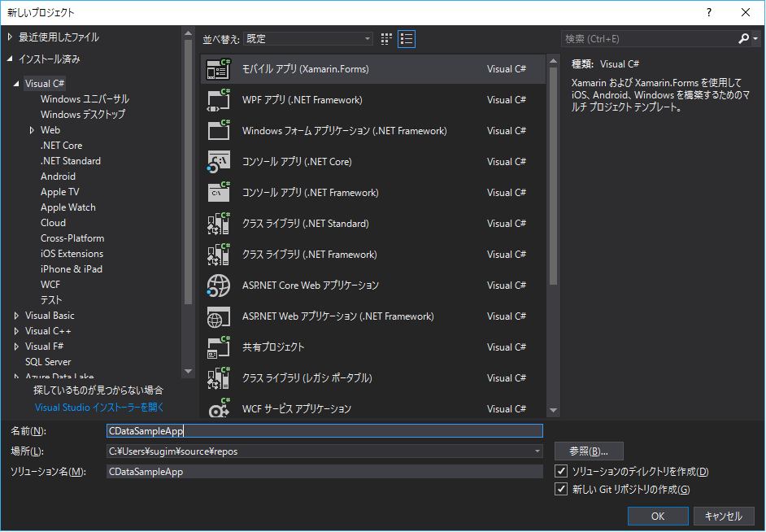The width and height of the screenshot is (766, 532).
Task: Expand 最近使用したファイル node
Action: tap(10, 37)
